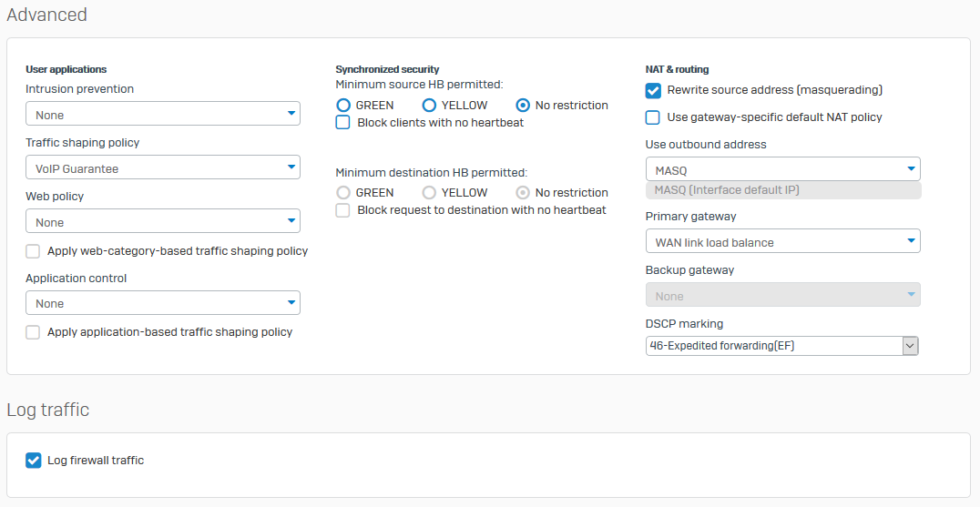Select GREEN for minimum source HB
This screenshot has width=980, height=507.
[343, 105]
